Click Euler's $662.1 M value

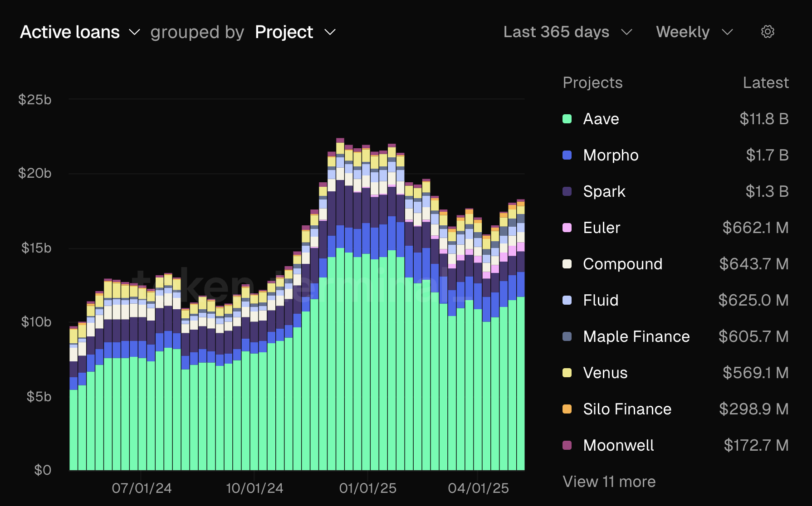point(755,228)
